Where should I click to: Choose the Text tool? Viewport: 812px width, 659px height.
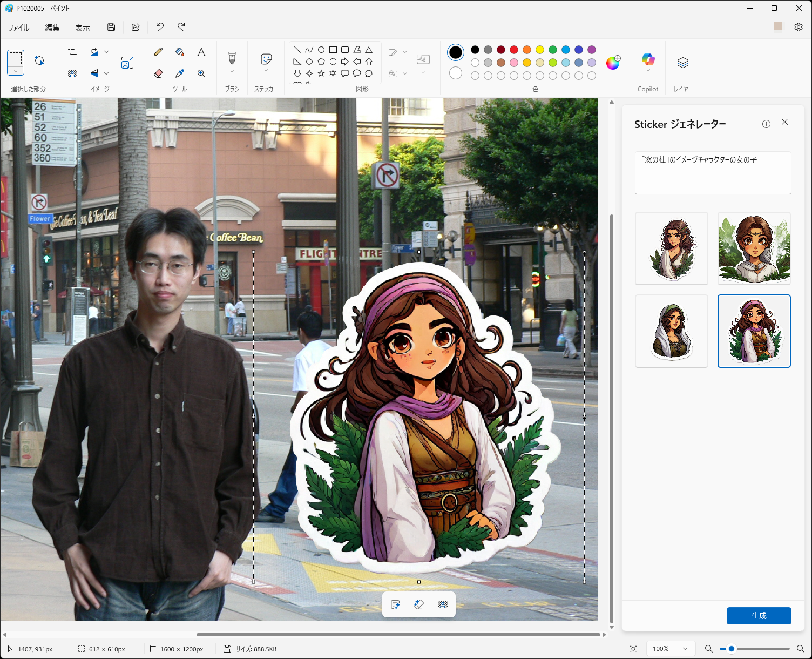tap(201, 52)
